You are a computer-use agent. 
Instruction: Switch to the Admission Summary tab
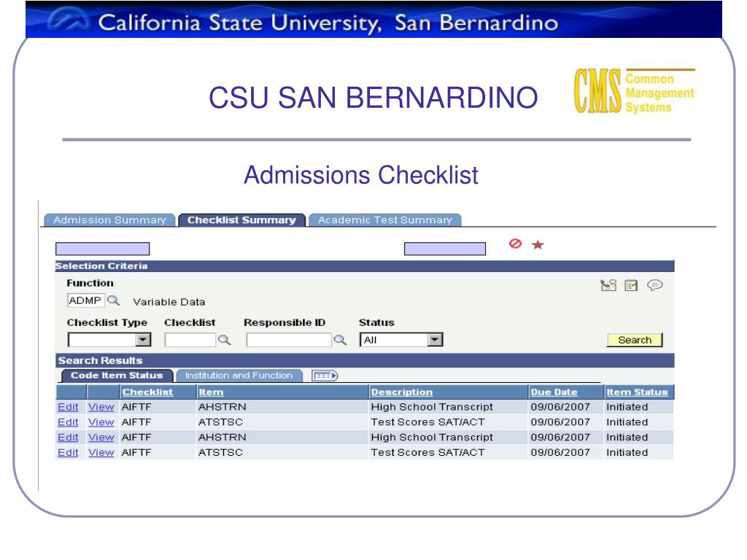(109, 220)
